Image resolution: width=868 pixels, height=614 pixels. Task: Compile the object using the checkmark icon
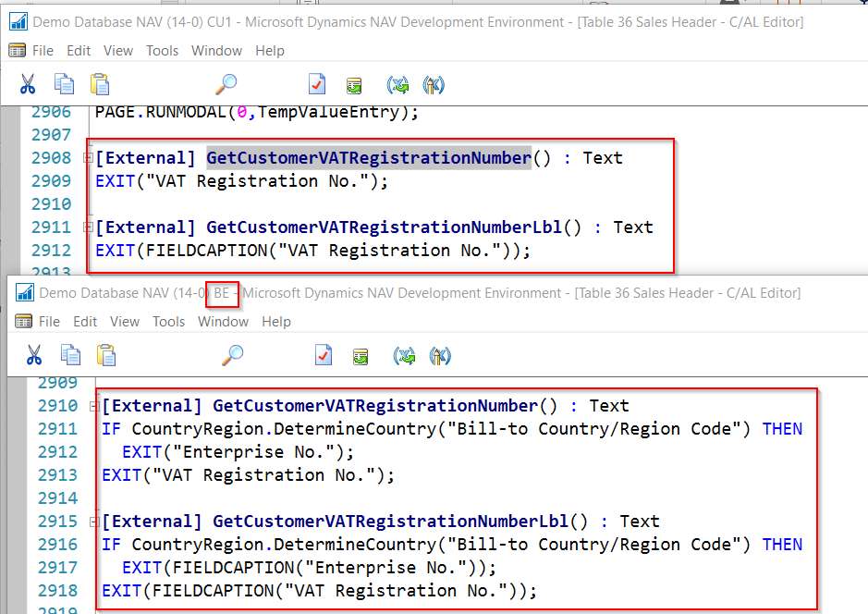coord(317,83)
